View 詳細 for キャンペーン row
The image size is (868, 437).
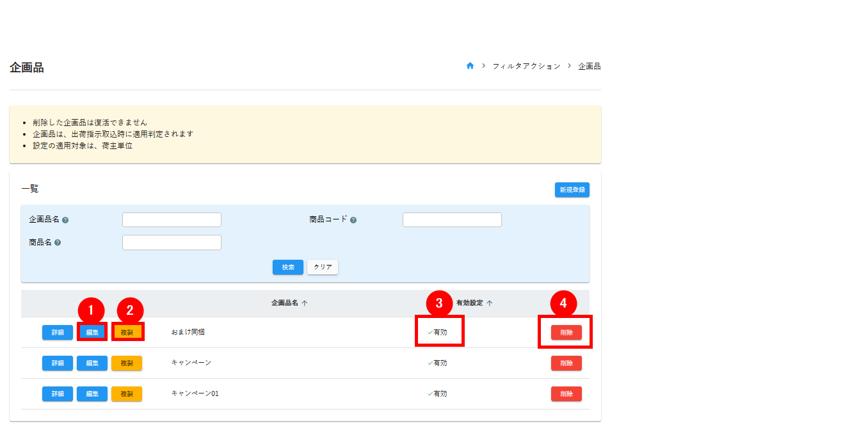tap(58, 363)
